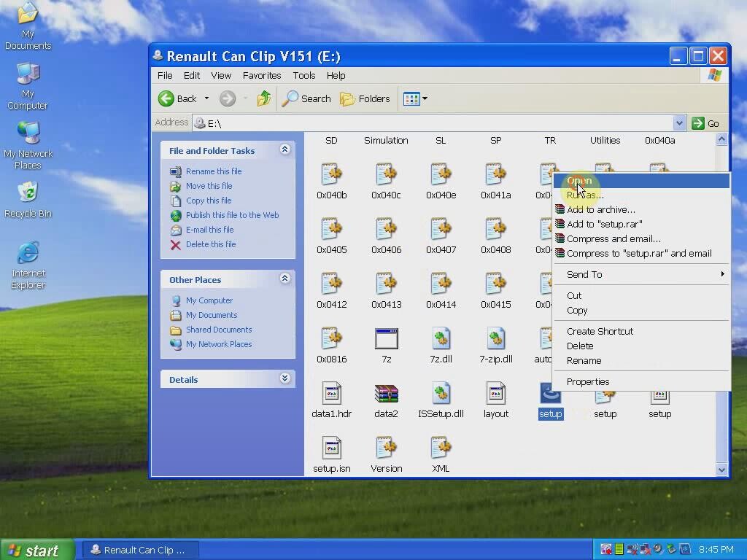
Task: Click the "Rename this file" link
Action: [213, 171]
